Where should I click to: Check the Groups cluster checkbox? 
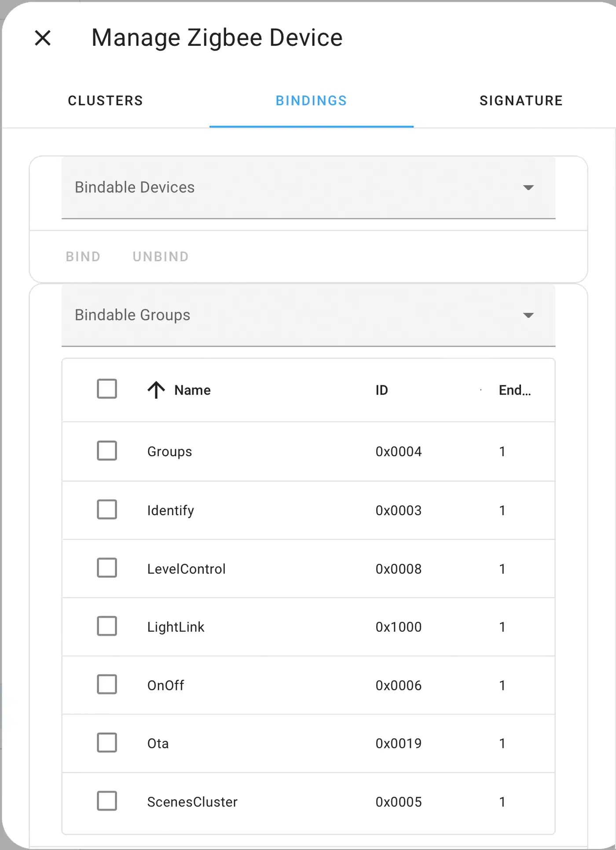tap(107, 451)
